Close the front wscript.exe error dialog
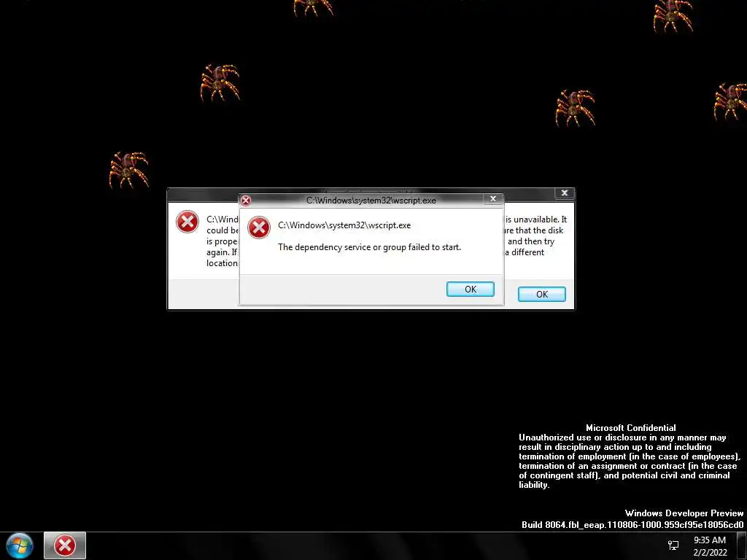 493,198
